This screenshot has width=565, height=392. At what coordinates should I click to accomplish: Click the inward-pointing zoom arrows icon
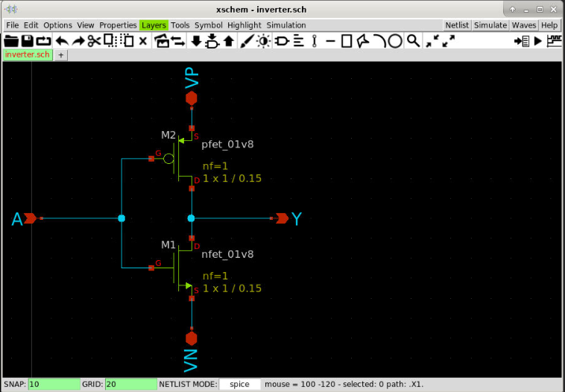click(432, 41)
